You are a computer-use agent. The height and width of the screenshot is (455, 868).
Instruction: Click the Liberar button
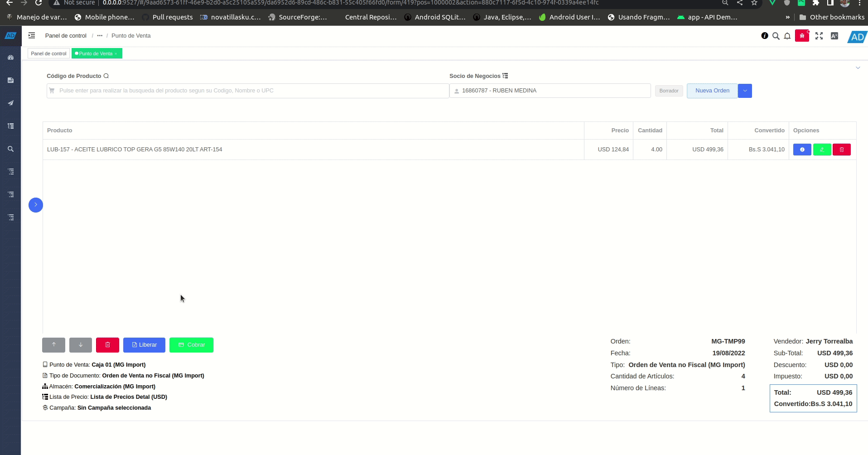[x=144, y=345]
